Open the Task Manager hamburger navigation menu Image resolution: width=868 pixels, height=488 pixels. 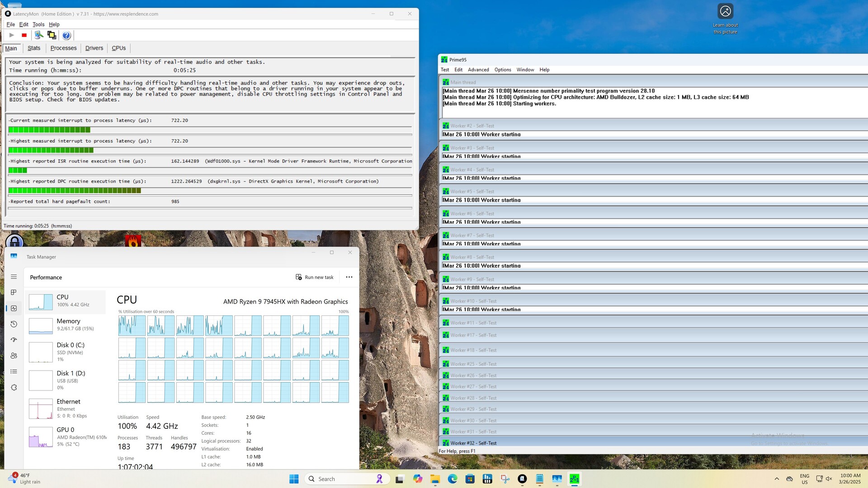tap(14, 277)
